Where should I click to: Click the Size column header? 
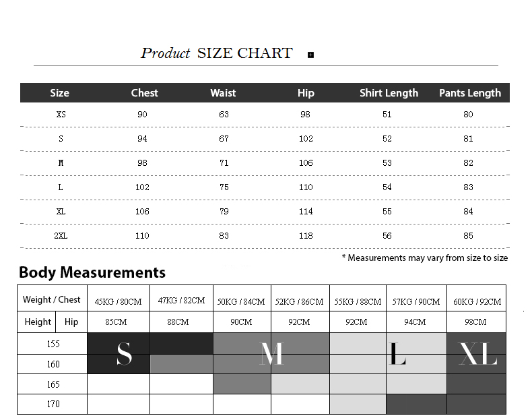pos(60,93)
